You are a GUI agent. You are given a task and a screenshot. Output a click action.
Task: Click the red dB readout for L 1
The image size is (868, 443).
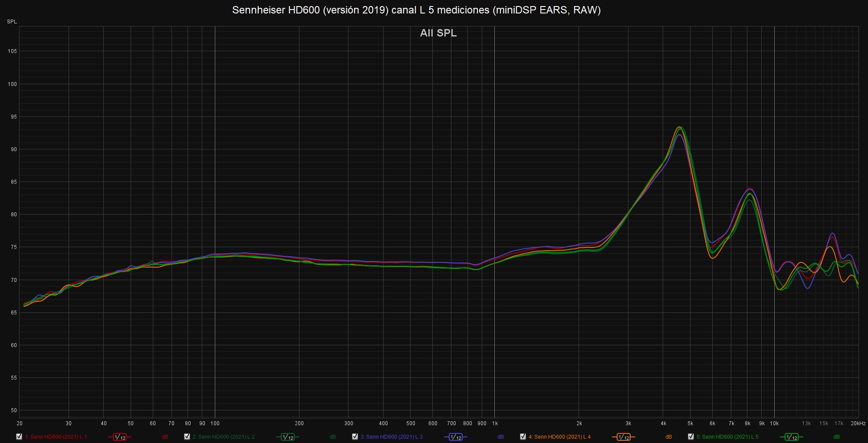point(165,437)
